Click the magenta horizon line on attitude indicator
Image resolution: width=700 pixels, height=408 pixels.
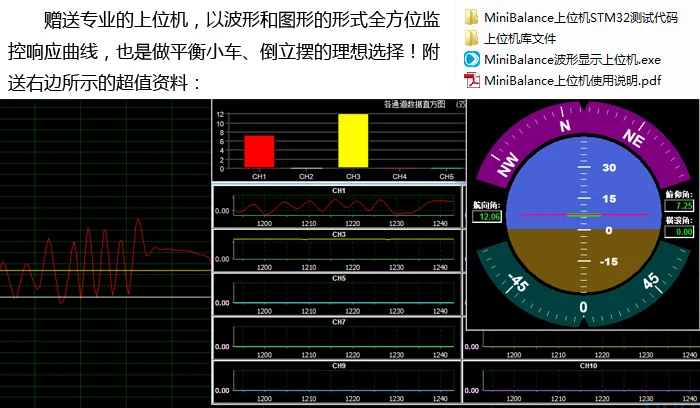click(584, 215)
